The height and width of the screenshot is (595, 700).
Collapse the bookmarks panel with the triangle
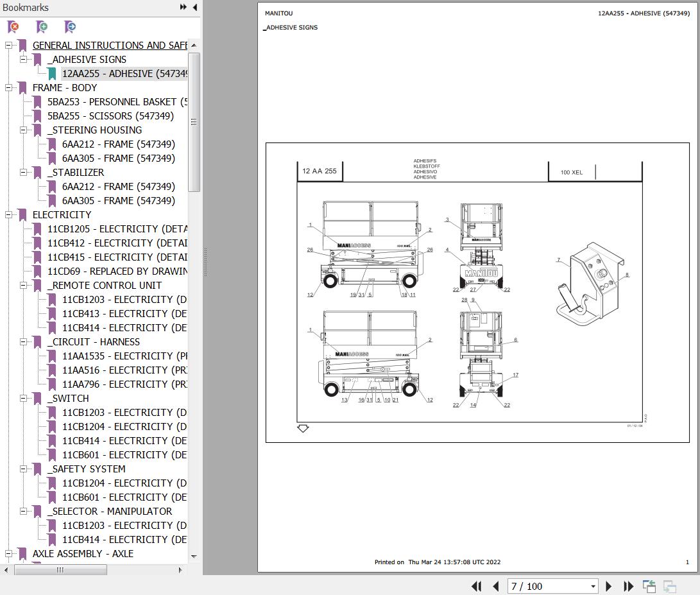[x=195, y=7]
